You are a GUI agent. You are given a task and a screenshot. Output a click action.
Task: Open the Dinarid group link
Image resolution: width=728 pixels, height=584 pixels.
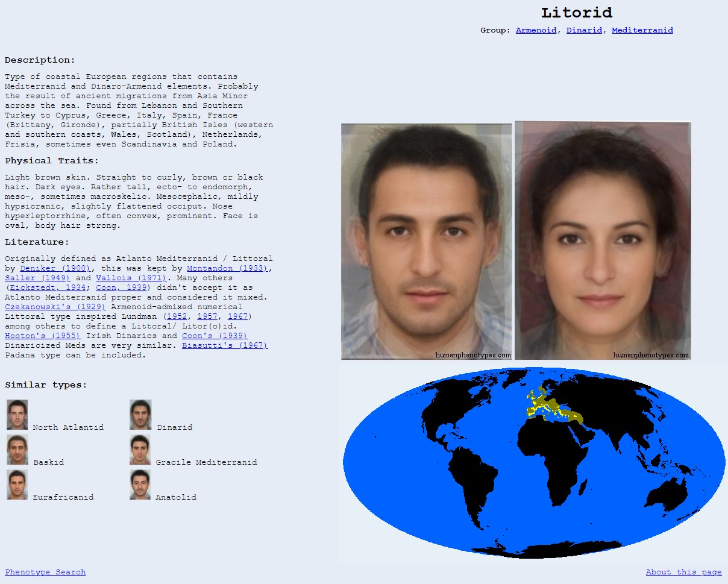(x=584, y=30)
